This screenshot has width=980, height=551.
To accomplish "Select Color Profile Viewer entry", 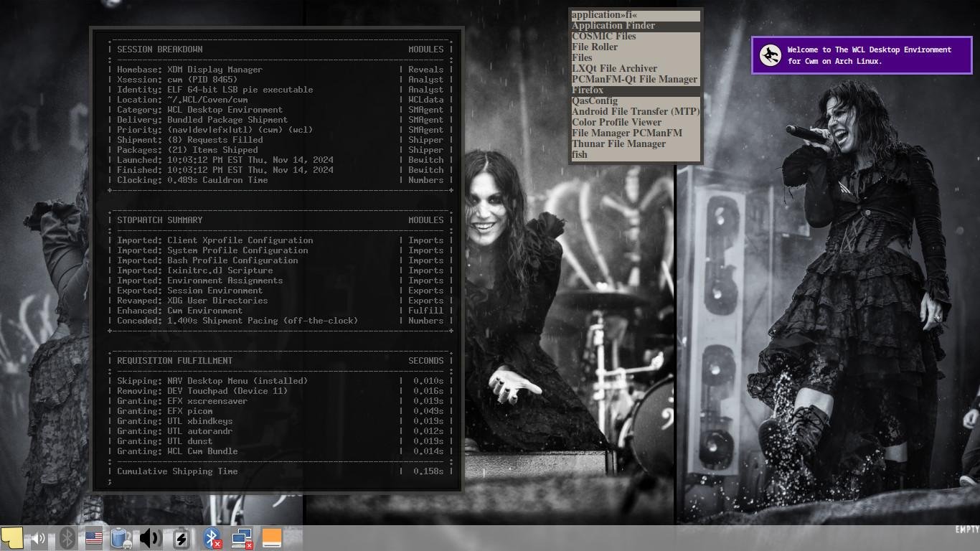I will (x=636, y=123).
